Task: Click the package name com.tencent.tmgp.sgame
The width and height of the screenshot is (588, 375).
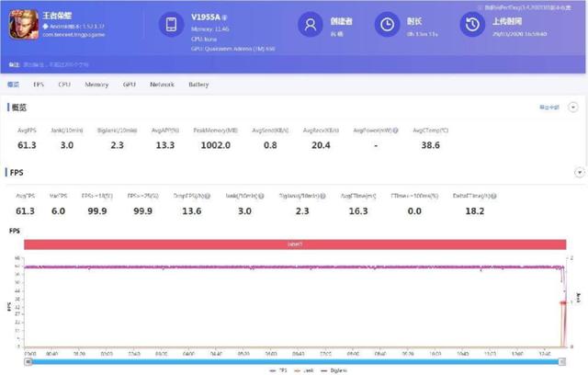Action: pos(73,35)
